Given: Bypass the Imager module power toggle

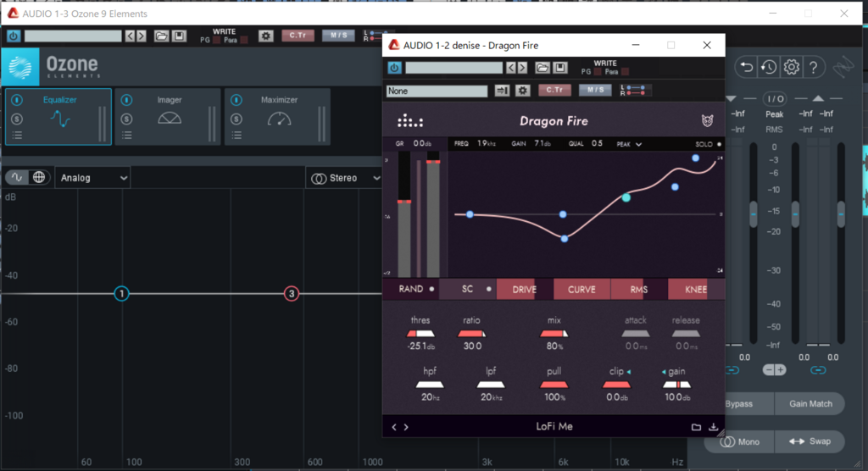Looking at the screenshot, I should pyautogui.click(x=127, y=100).
